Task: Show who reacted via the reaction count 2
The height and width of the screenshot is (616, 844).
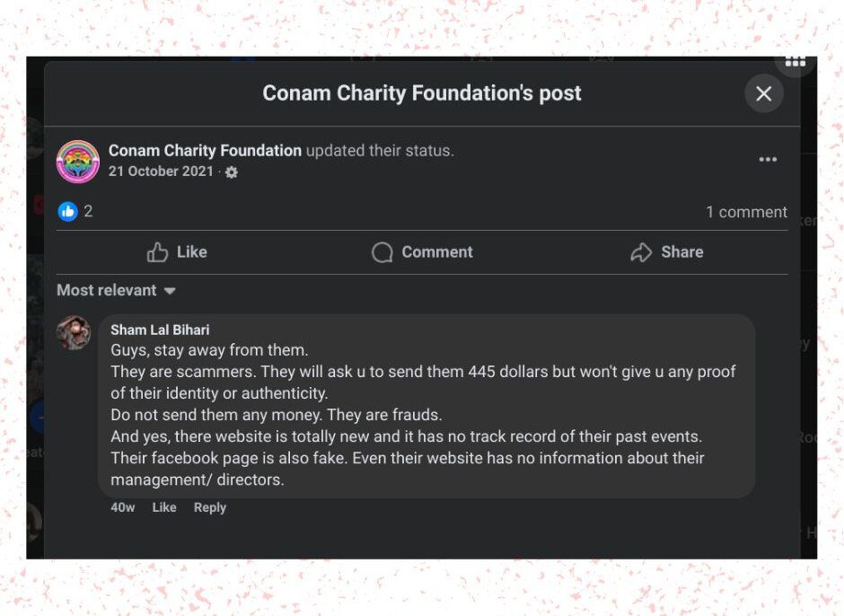Action: point(88,211)
